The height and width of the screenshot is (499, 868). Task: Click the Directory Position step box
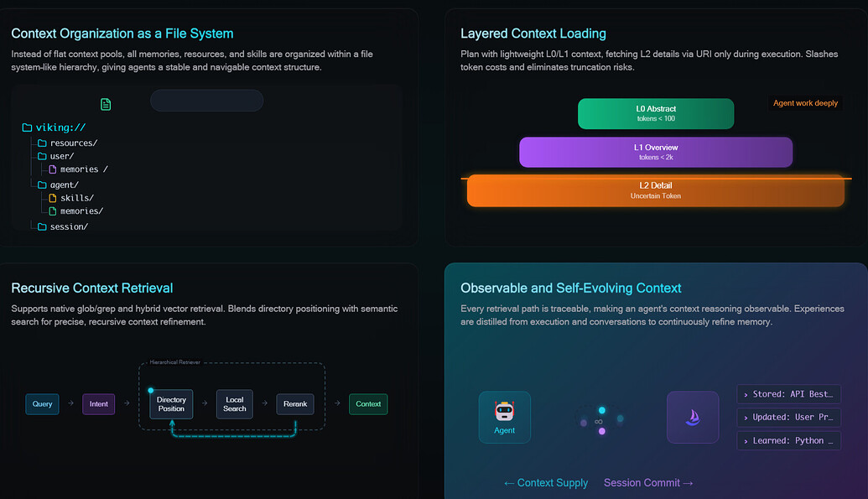(171, 403)
